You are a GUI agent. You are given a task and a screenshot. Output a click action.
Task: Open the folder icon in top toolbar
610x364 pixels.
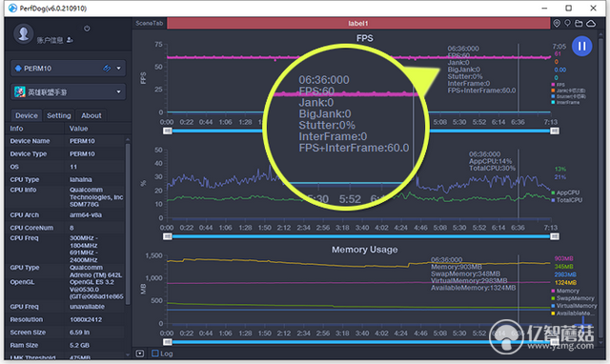[x=579, y=23]
